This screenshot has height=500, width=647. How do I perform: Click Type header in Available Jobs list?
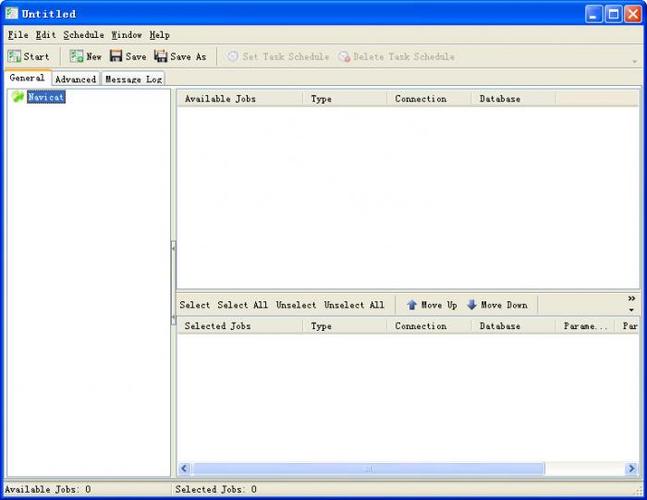click(345, 99)
